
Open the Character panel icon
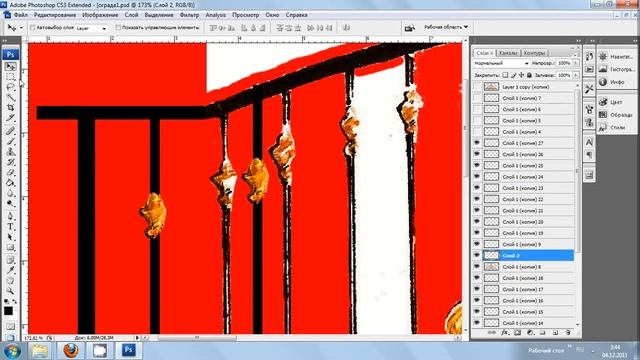click(x=589, y=142)
